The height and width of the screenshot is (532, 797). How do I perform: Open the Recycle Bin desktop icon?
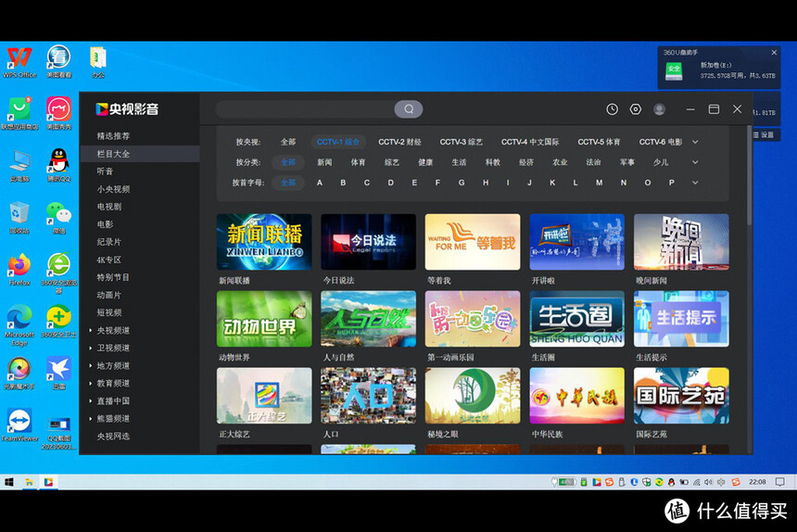click(19, 218)
